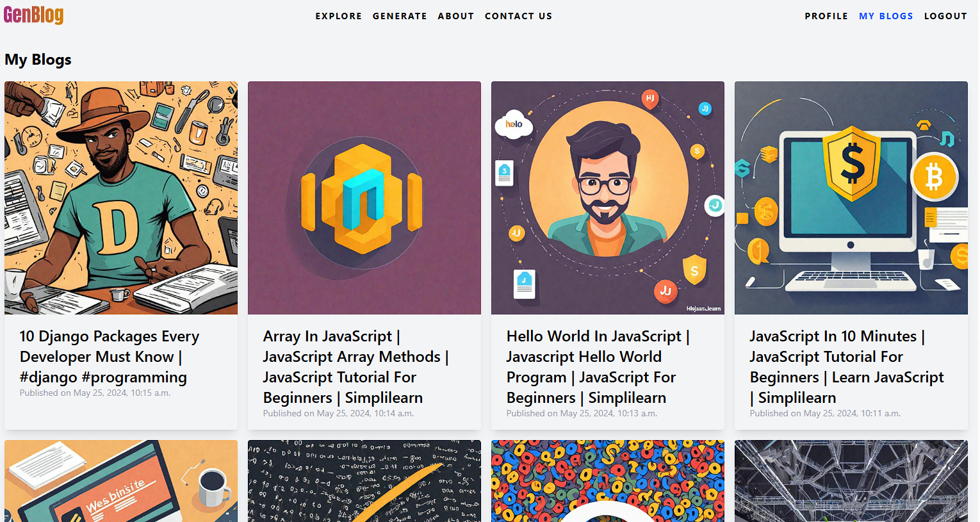Open the dark math symbols blog thumbnail

point(364,481)
